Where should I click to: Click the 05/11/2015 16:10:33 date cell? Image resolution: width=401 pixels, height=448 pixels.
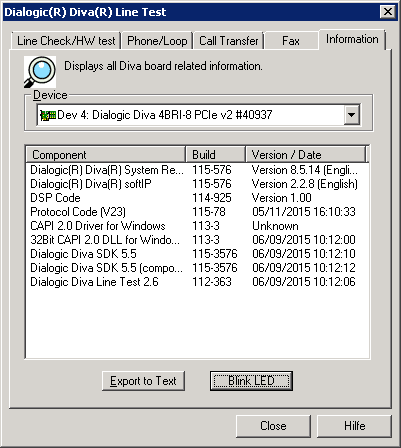tap(304, 212)
